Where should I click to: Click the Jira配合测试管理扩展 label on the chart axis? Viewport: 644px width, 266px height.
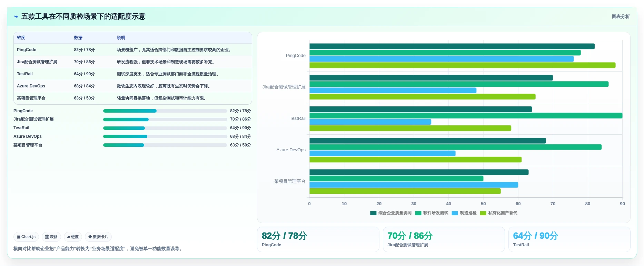tap(284, 87)
